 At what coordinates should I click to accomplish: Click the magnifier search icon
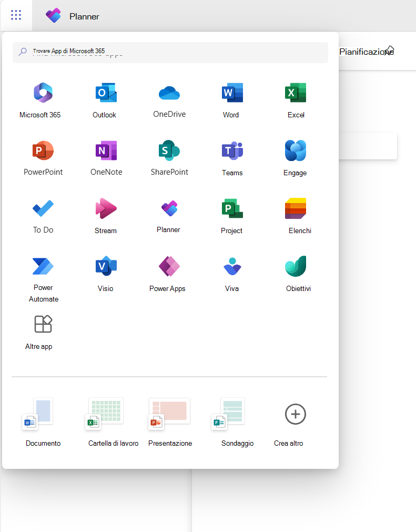(23, 52)
